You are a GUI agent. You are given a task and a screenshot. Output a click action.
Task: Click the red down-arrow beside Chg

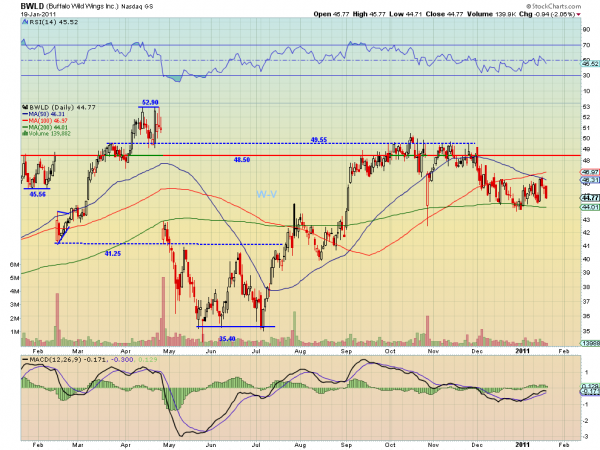579,15
